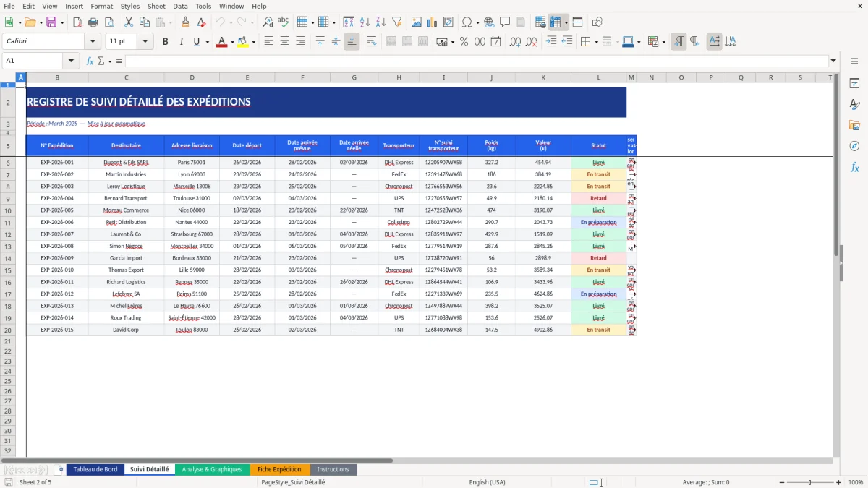Expand the formula bar
Image resolution: width=868 pixels, height=488 pixels.
[x=834, y=61]
